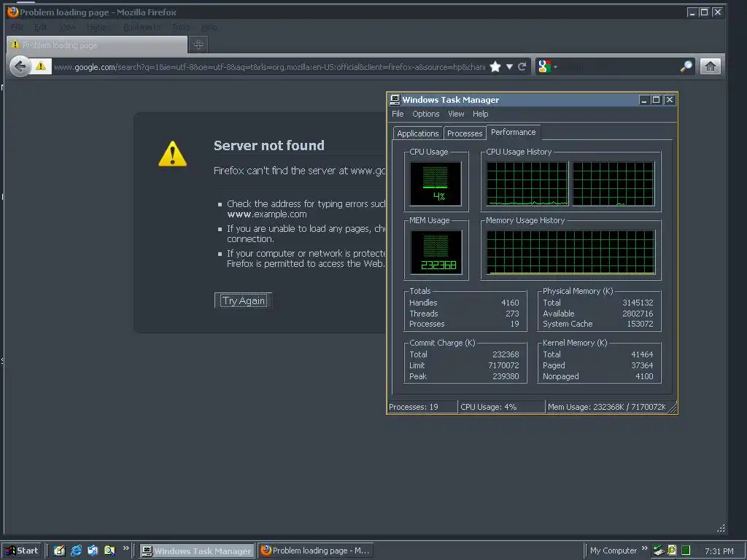The height and width of the screenshot is (560, 747).
Task: Open Firefox Edit menu
Action: [x=41, y=27]
